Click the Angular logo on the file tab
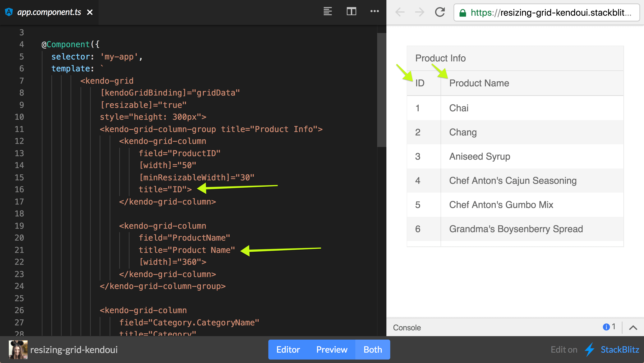 [9, 12]
